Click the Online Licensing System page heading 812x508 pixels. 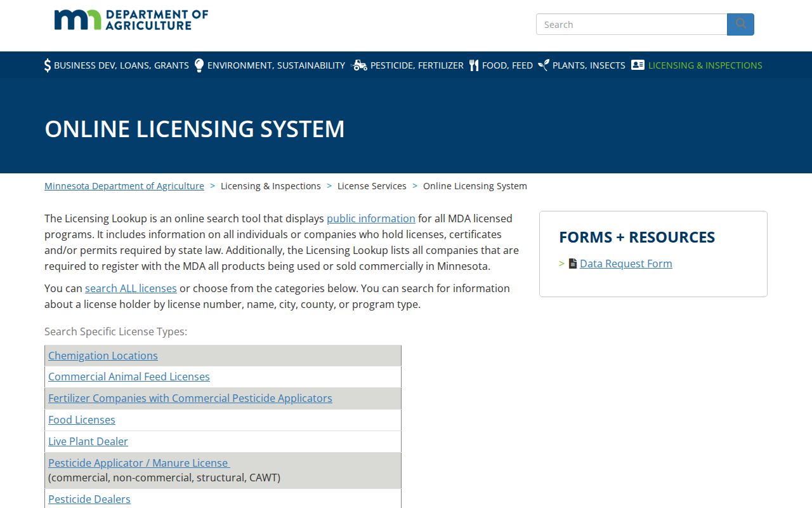195,129
